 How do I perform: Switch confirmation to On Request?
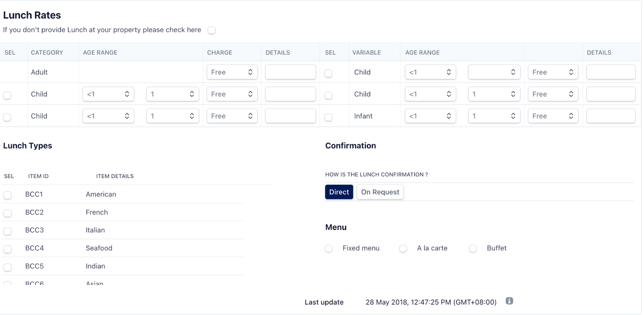(380, 192)
